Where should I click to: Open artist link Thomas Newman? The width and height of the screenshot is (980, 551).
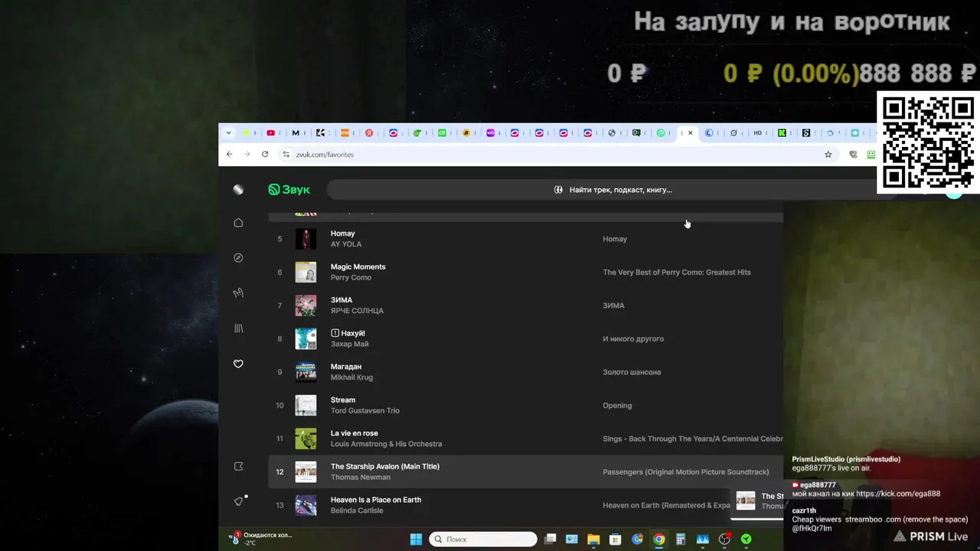[x=361, y=478]
